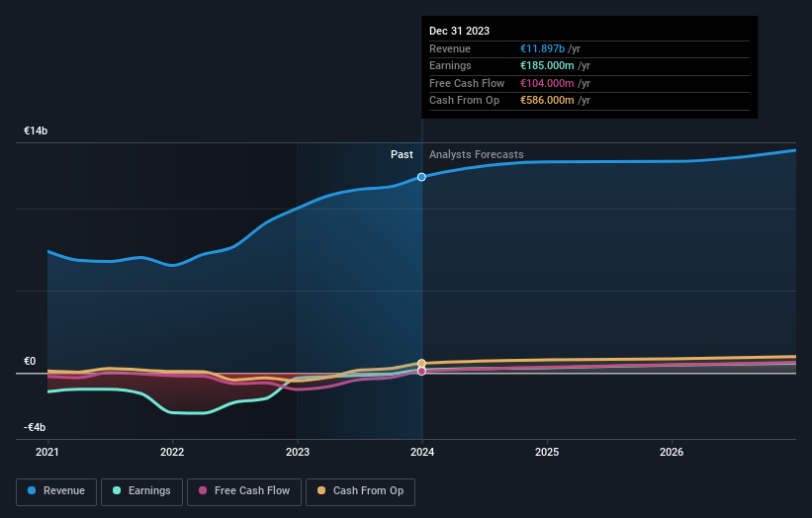812x518 pixels.
Task: Click the -€4b y-axis label
Action: click(35, 427)
